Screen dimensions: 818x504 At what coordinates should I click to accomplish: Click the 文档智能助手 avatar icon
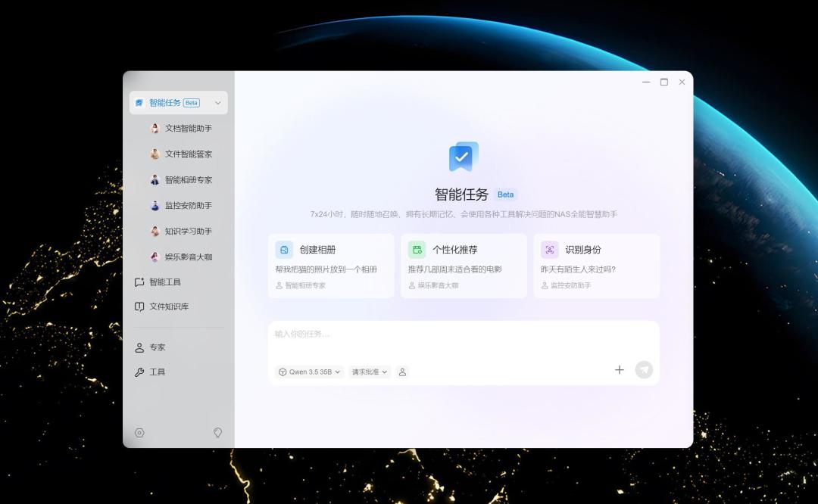click(155, 128)
